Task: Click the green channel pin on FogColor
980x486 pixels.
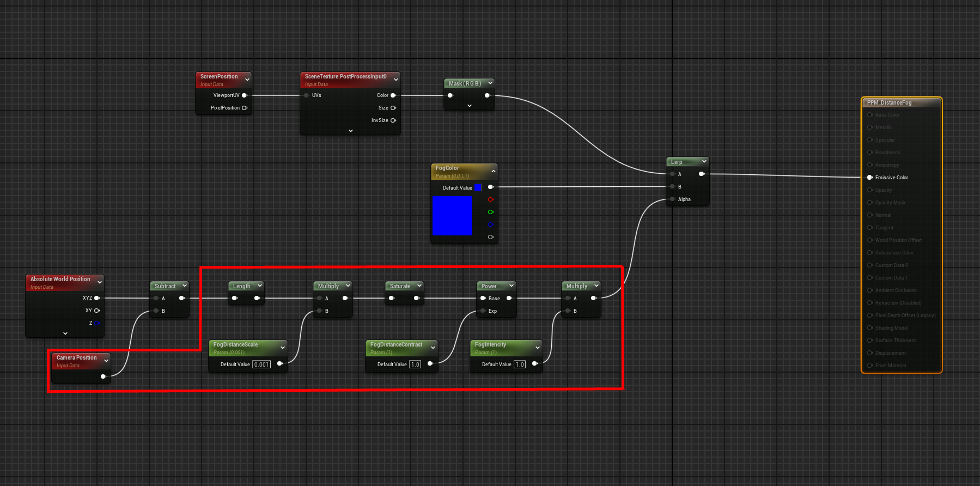Action: [490, 212]
